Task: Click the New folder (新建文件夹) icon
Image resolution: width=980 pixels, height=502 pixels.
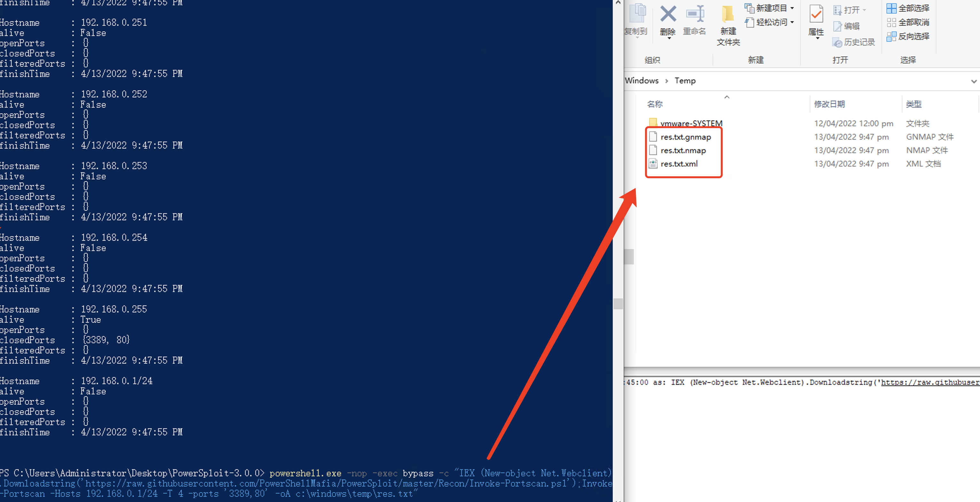Action: coord(728,14)
